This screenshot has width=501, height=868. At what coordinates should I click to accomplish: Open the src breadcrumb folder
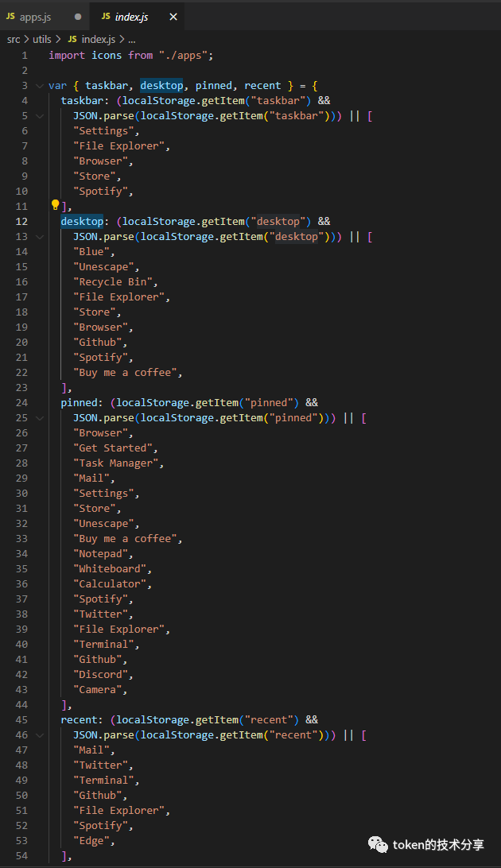pyautogui.click(x=14, y=39)
